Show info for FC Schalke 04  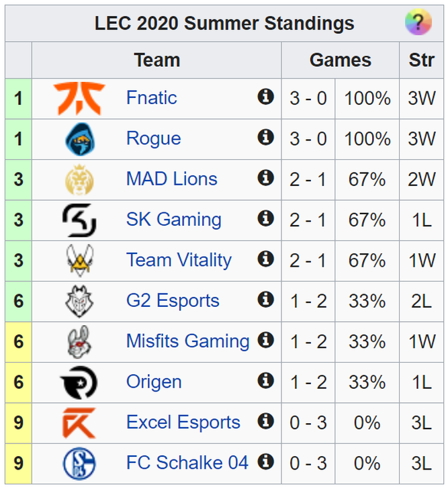[x=265, y=461]
